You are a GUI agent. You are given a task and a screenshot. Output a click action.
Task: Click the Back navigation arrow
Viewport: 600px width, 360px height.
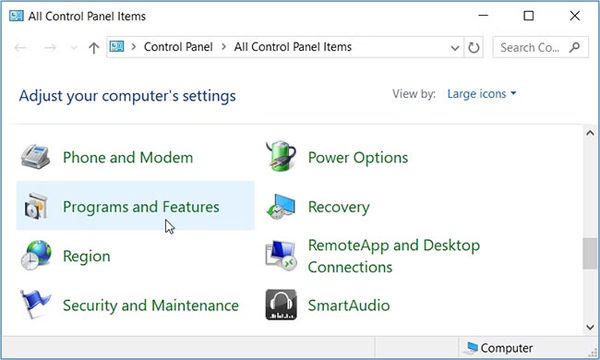pos(20,48)
